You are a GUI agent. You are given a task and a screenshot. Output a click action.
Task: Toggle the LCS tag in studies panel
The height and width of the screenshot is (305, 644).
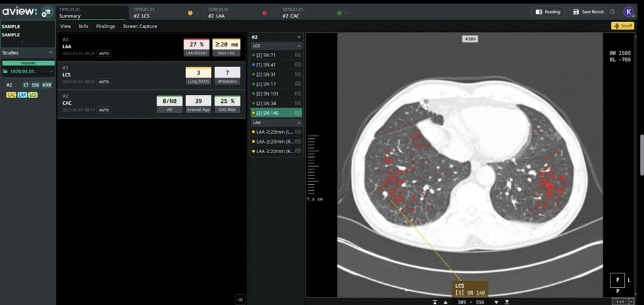pos(33,95)
